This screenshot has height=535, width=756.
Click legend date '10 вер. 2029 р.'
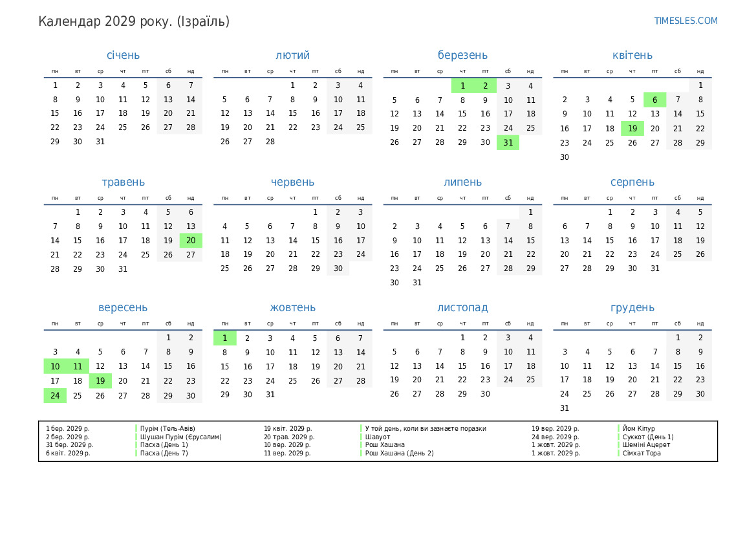click(x=287, y=445)
